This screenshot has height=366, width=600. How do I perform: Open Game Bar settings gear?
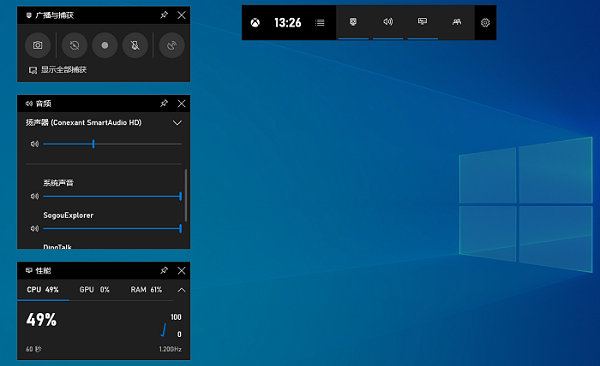coord(485,23)
